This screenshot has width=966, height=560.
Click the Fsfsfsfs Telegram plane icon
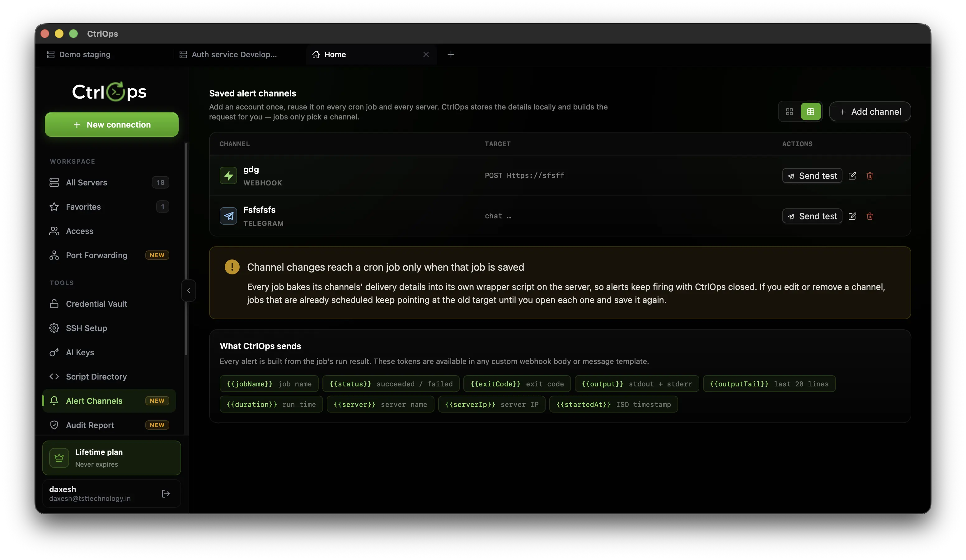click(x=228, y=216)
